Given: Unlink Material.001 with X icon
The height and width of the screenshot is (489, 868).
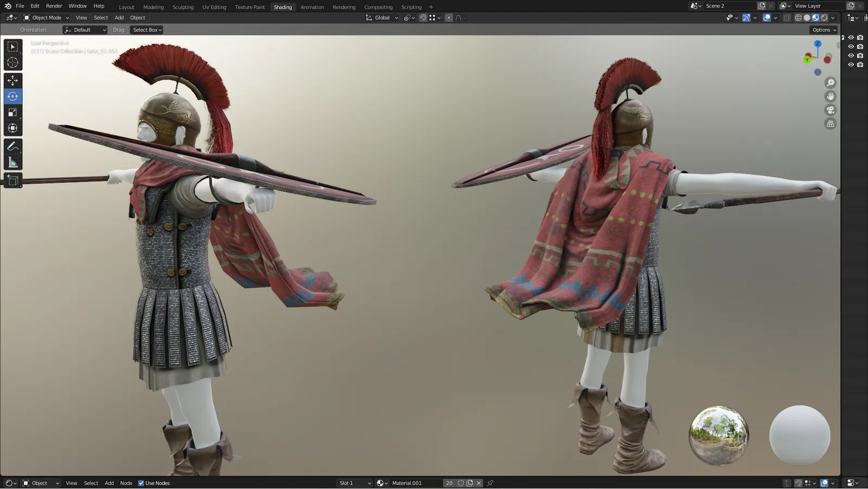Looking at the screenshot, I should click(x=478, y=483).
